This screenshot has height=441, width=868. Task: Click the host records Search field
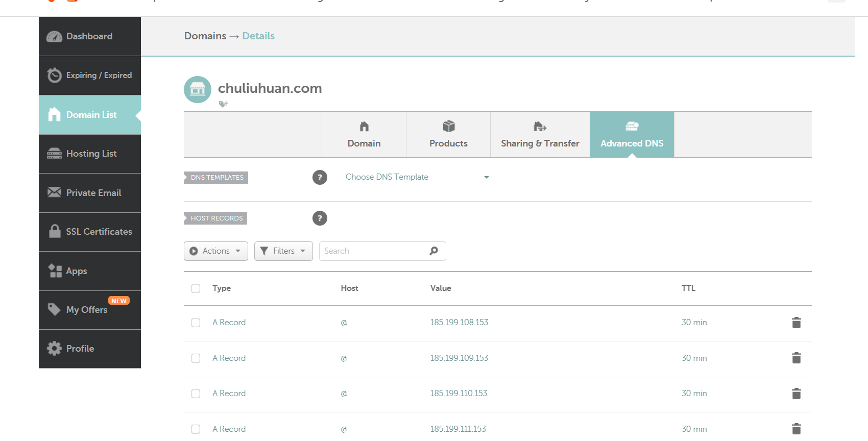coord(382,251)
